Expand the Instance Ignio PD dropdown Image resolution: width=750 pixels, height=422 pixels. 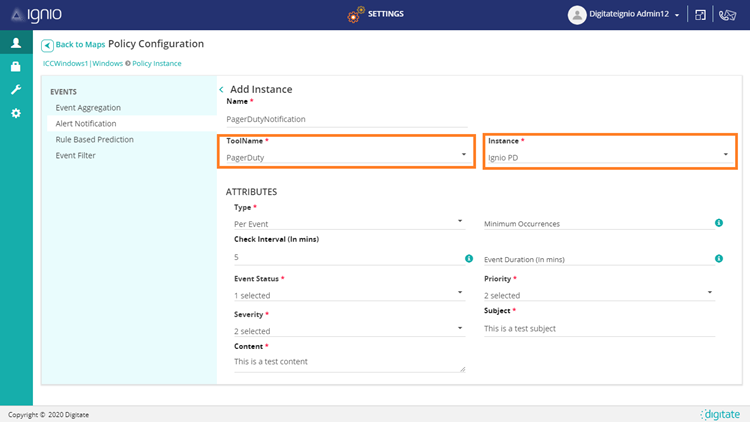click(608, 157)
